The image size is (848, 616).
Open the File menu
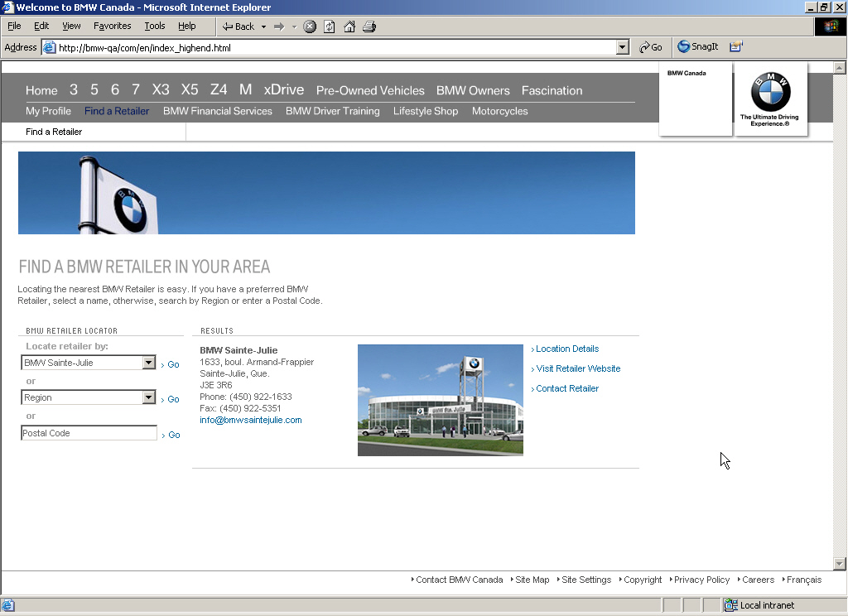point(14,26)
